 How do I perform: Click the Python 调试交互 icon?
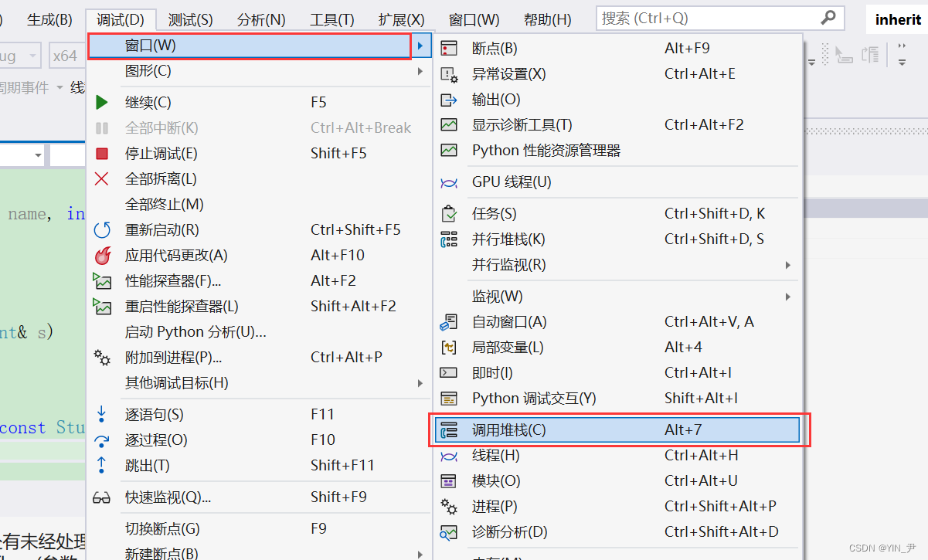pyautogui.click(x=449, y=398)
